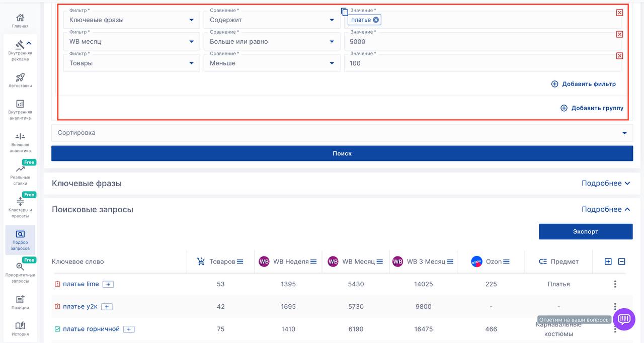Image resolution: width=644 pixels, height=343 pixels.
Task: Delete the WB месяц filter row
Action: [619, 34]
